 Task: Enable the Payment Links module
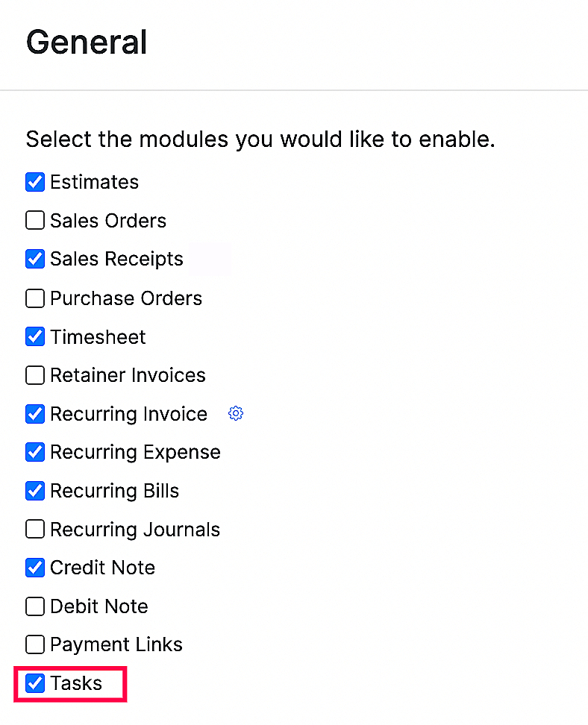34,644
